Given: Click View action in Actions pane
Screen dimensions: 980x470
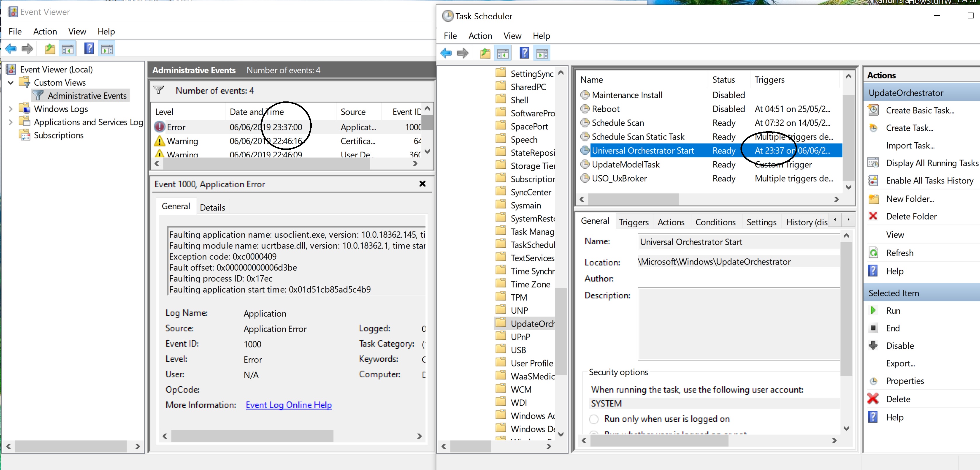Looking at the screenshot, I should coord(895,234).
